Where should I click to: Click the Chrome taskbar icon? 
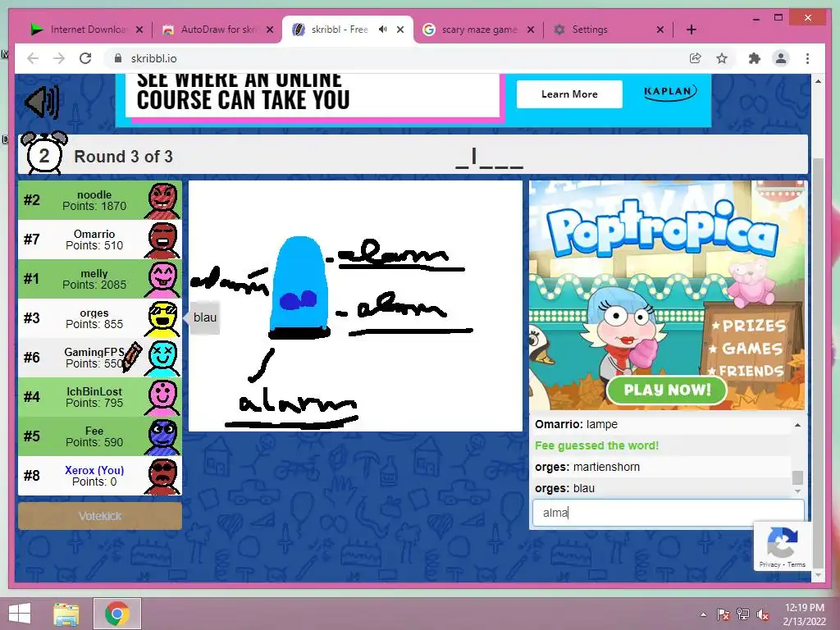click(x=117, y=614)
